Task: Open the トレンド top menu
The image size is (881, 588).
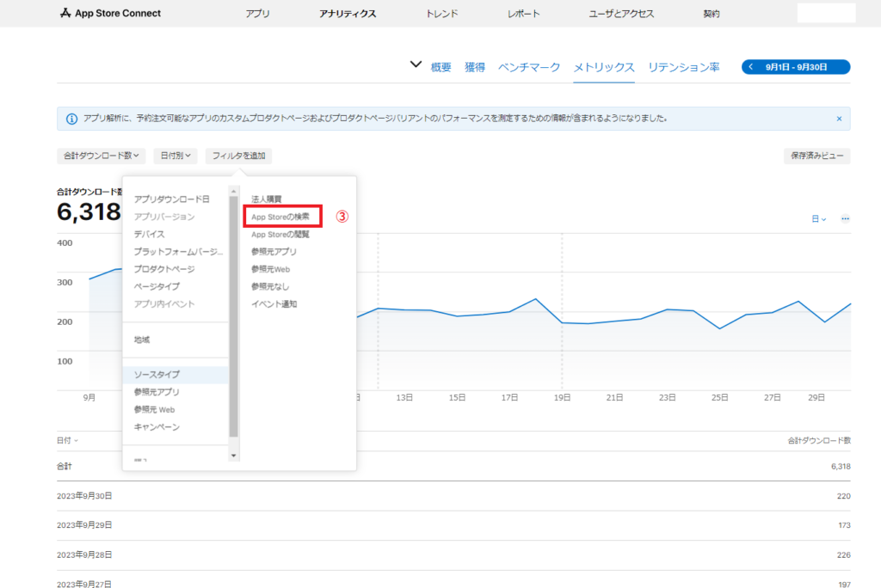Action: coord(442,14)
